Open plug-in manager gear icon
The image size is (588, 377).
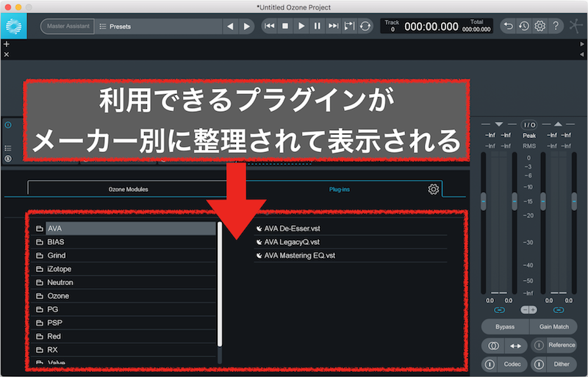(x=433, y=189)
